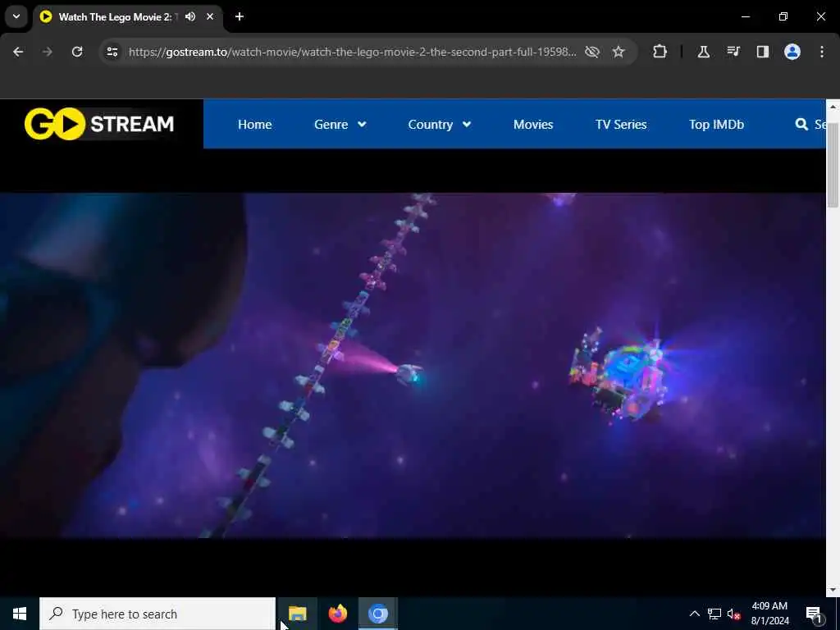View site information icon in address bar

pyautogui.click(x=112, y=52)
